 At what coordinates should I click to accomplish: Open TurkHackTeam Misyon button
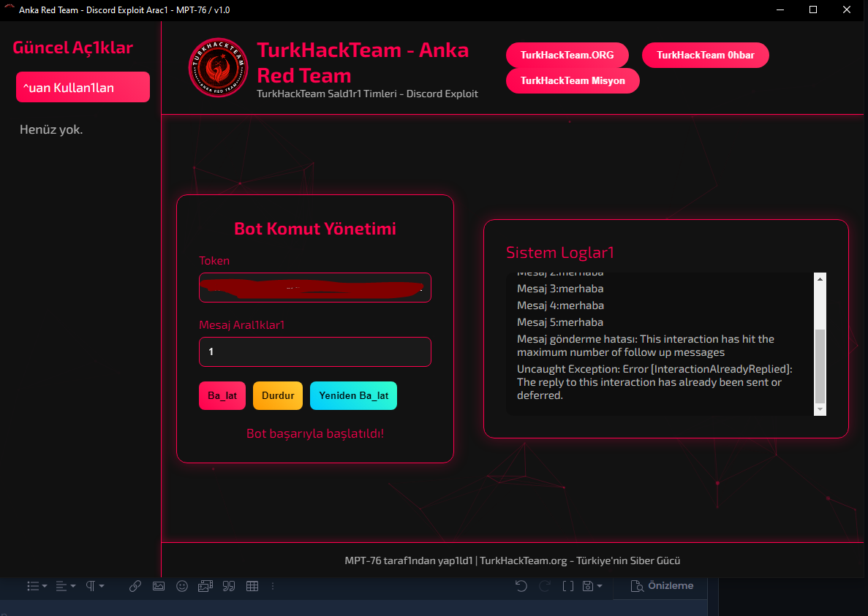click(x=573, y=80)
